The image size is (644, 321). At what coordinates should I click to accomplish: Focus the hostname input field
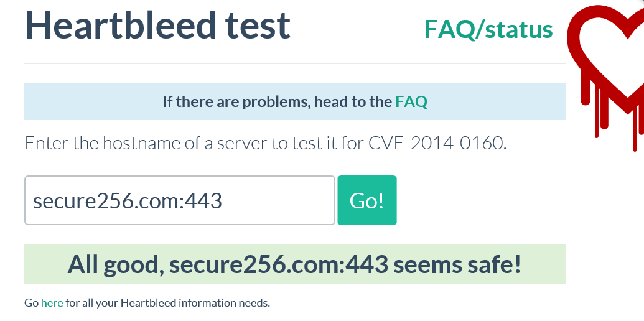coord(180,200)
